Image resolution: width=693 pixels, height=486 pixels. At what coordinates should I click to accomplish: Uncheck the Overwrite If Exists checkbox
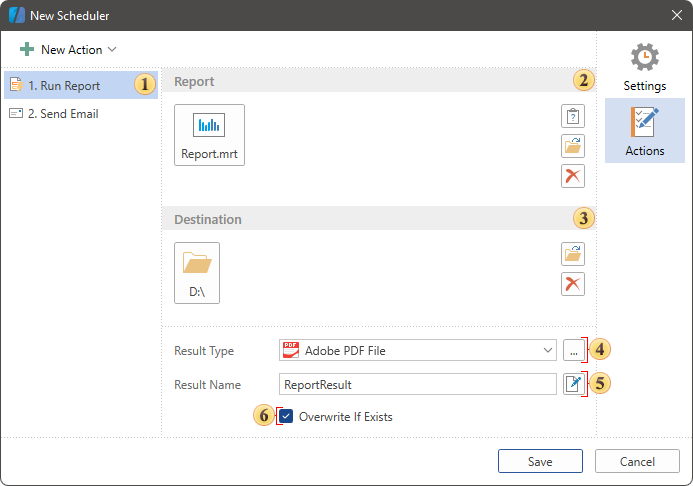(287, 416)
